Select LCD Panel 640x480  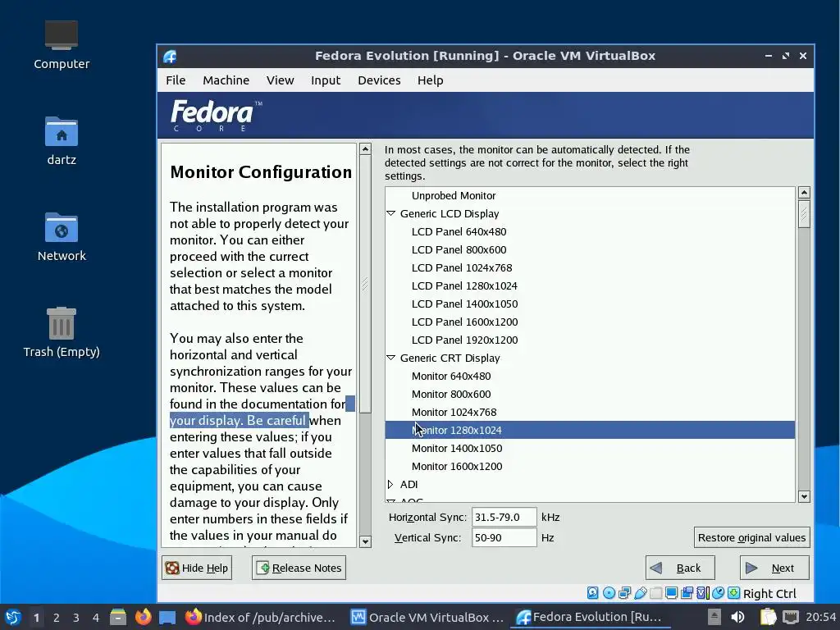click(x=590, y=231)
